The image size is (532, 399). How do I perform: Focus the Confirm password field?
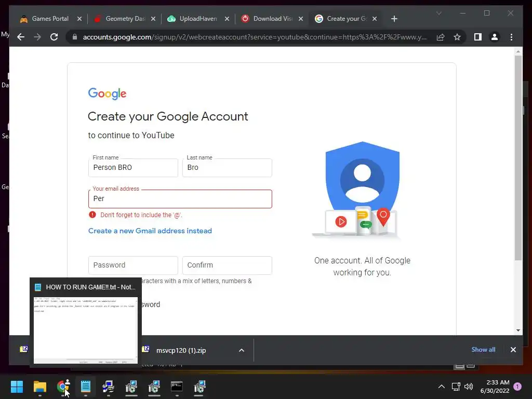click(x=227, y=265)
